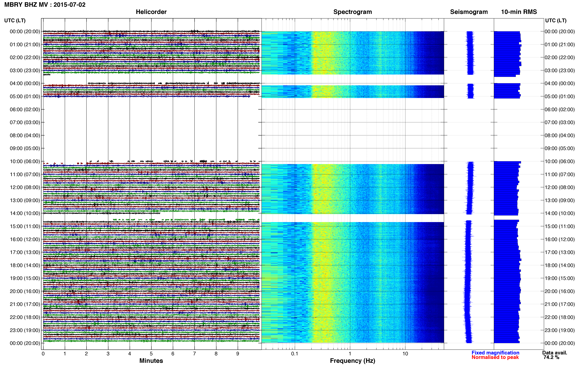Click the helicorder minute tick label '9'
This screenshot has height=368, width=588.
pyautogui.click(x=238, y=354)
